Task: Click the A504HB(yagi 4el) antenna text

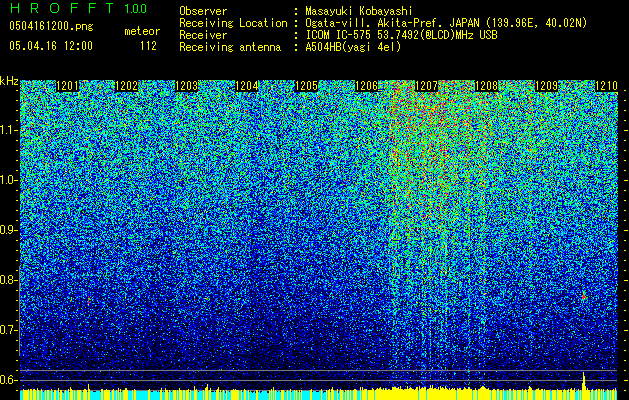Action: (x=353, y=47)
